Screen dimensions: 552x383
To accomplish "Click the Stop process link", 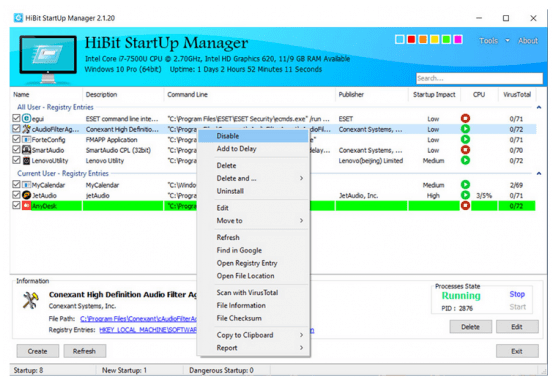I will pyautogui.click(x=517, y=294).
